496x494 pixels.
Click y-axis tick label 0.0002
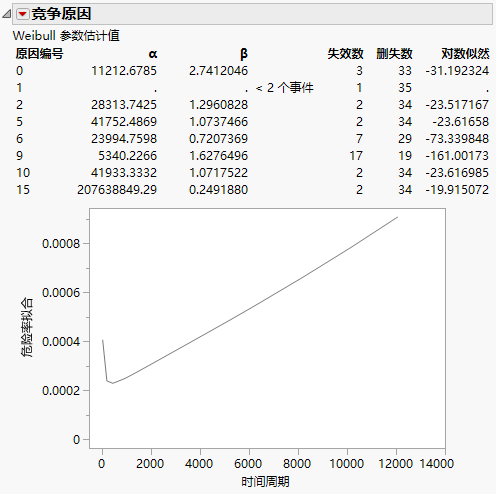point(61,391)
